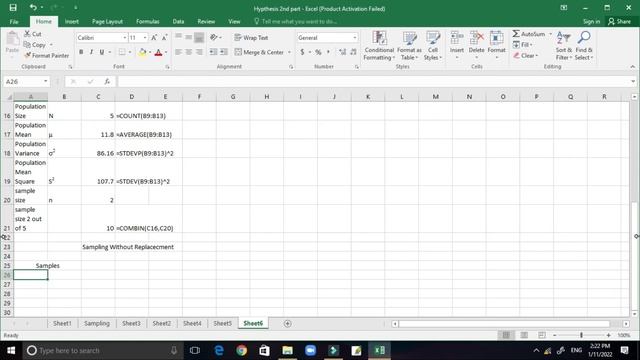640x360 pixels.
Task: Undo the last action
Action: point(33,8)
